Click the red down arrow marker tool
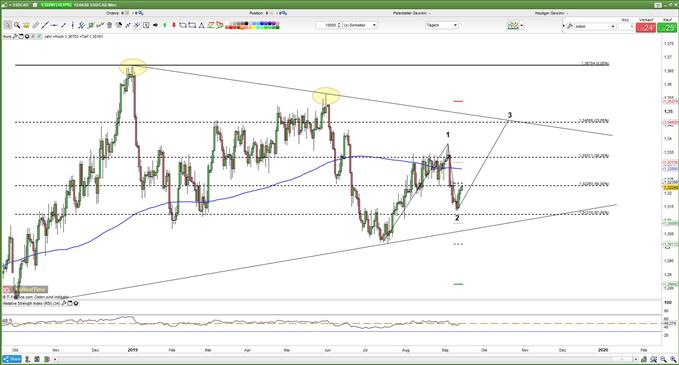 pyautogui.click(x=174, y=25)
